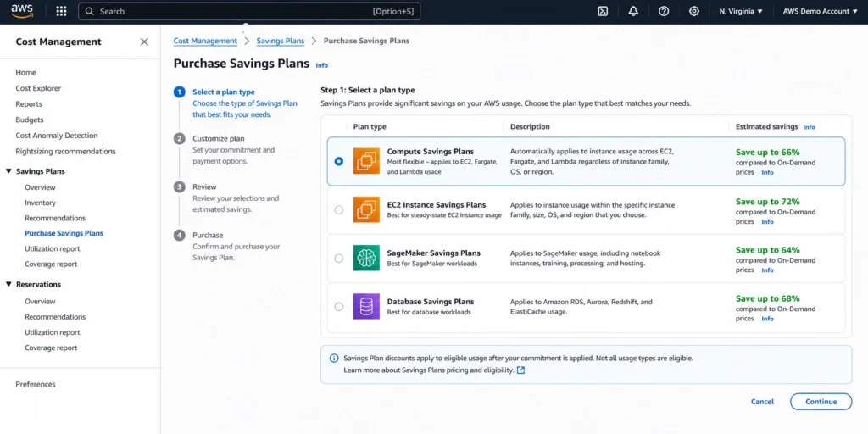Focus the top Search input field

(249, 11)
